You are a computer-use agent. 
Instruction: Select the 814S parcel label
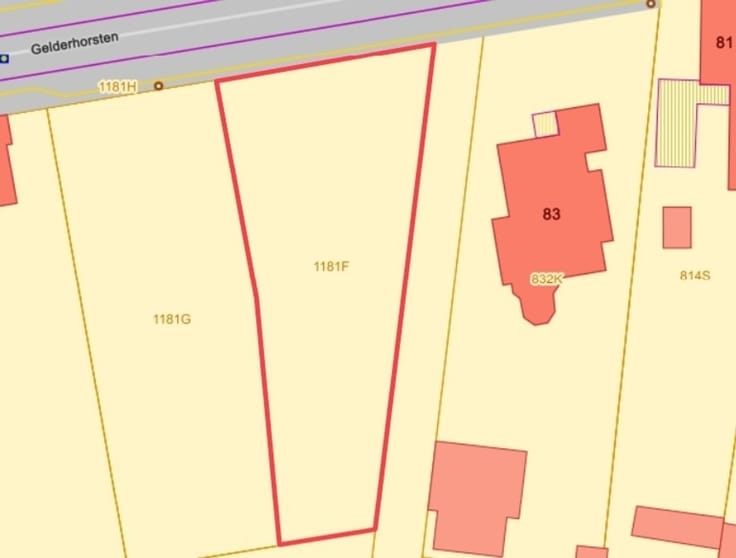click(695, 275)
